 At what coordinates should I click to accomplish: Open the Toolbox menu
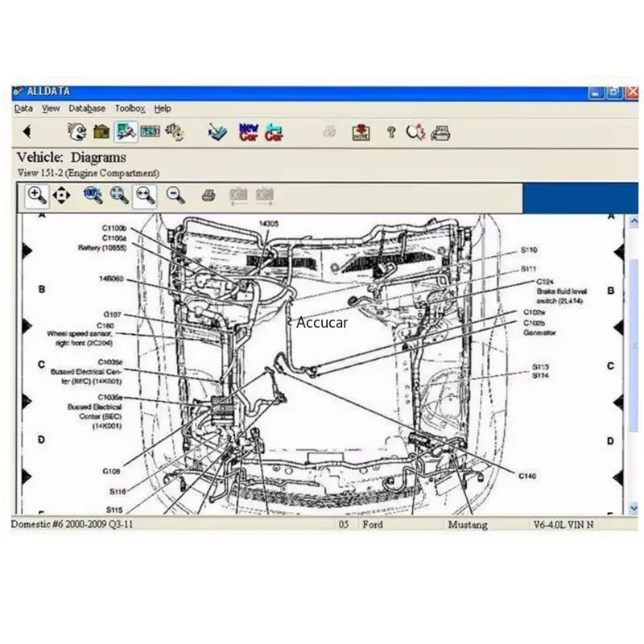tap(130, 109)
